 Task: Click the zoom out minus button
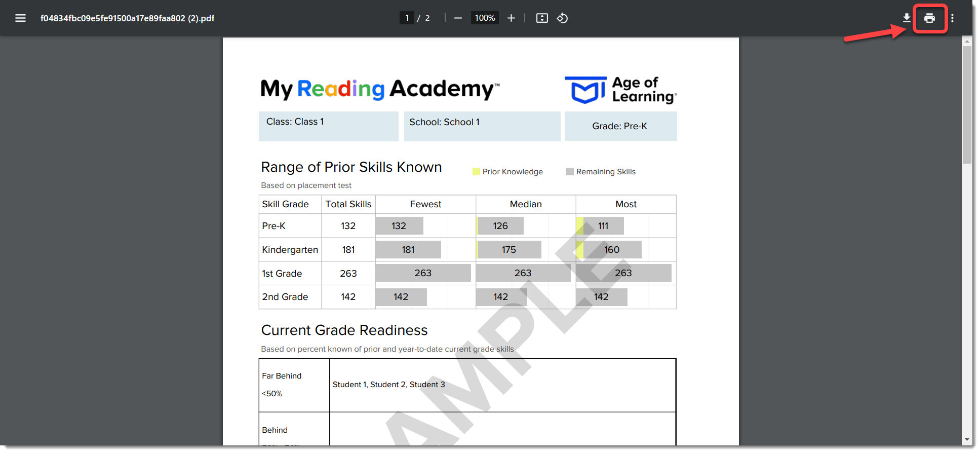(458, 18)
